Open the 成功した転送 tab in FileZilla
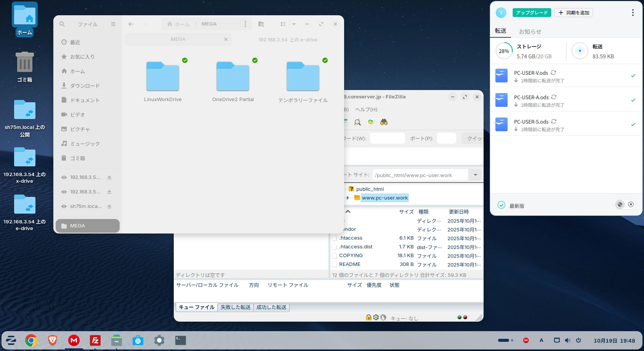644x351 pixels. coord(271,307)
